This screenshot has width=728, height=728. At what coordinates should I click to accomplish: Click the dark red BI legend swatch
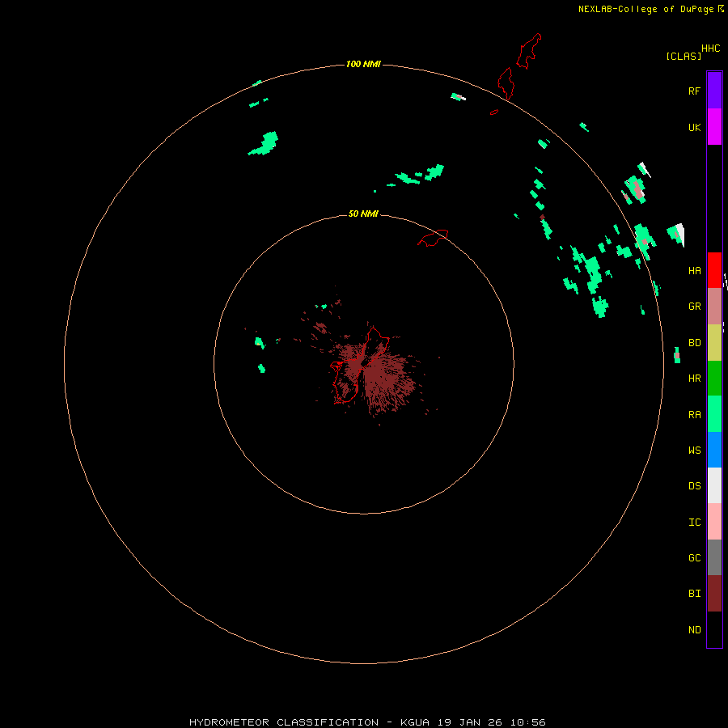click(x=714, y=594)
